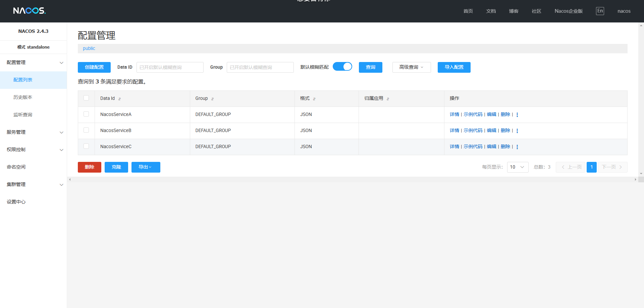
Task: Check the NacosServiceC row checkbox
Action: pyautogui.click(x=86, y=146)
